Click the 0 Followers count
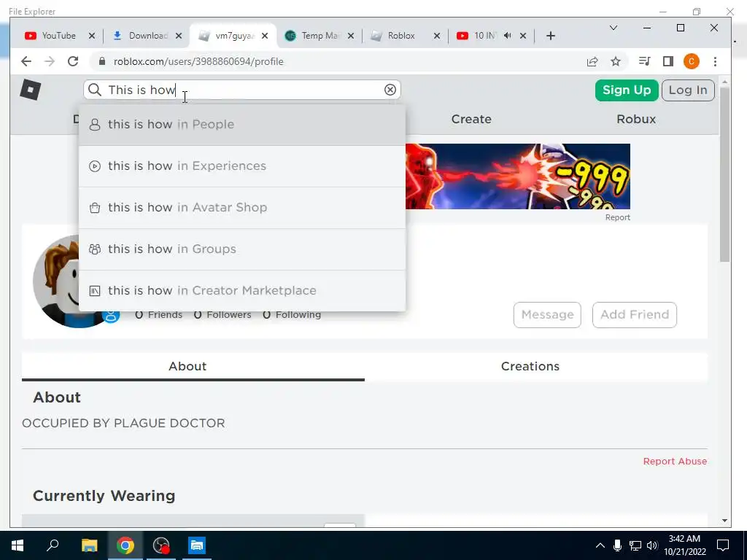 (222, 315)
